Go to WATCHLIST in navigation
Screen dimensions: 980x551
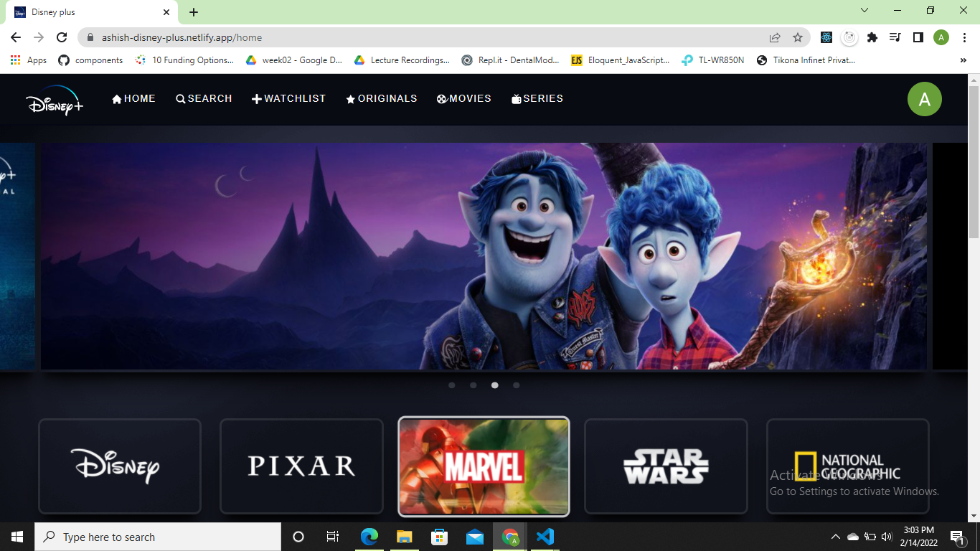tap(288, 99)
